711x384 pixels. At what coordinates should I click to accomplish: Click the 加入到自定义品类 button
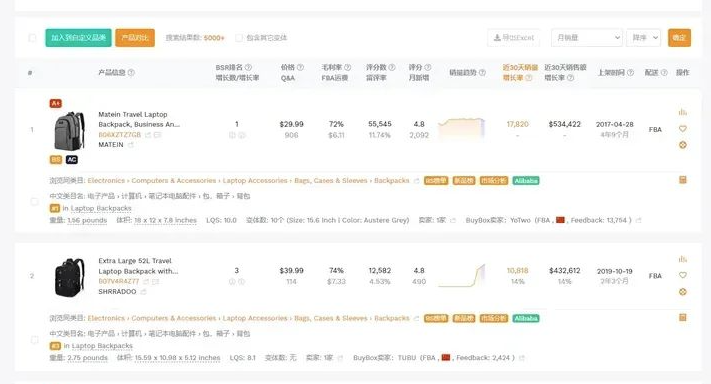[78, 38]
